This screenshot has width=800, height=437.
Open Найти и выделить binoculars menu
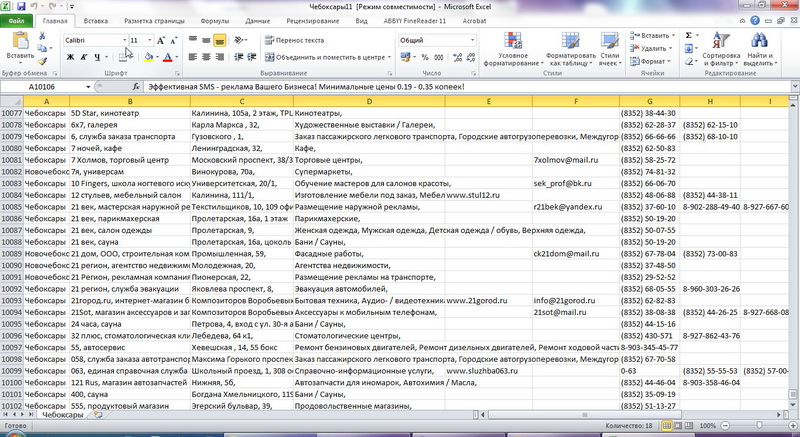coord(760,49)
